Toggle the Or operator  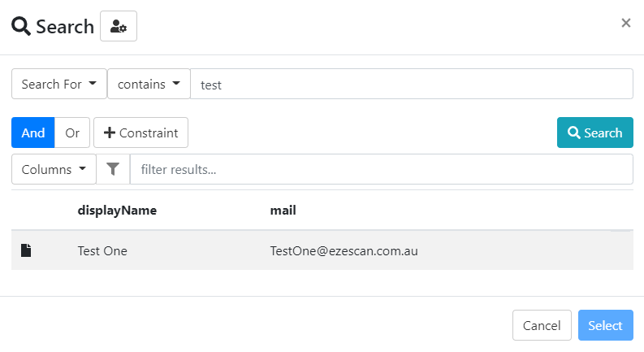pos(72,133)
